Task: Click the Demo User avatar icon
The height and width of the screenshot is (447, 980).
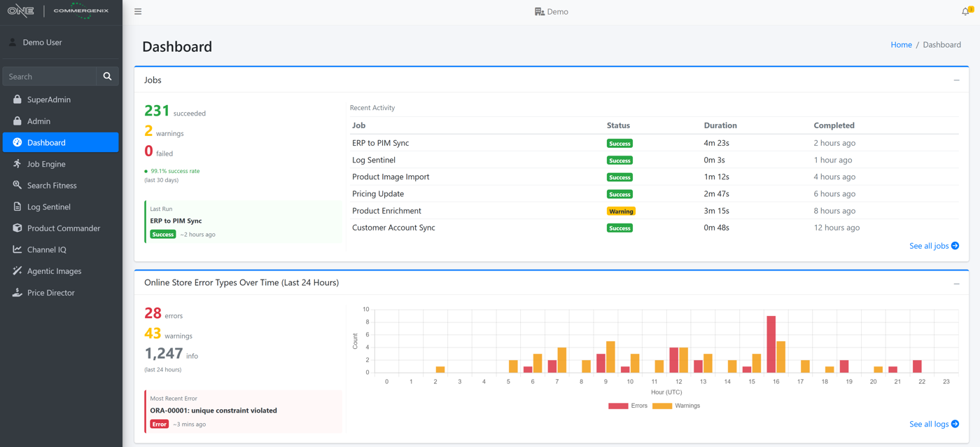Action: (13, 42)
